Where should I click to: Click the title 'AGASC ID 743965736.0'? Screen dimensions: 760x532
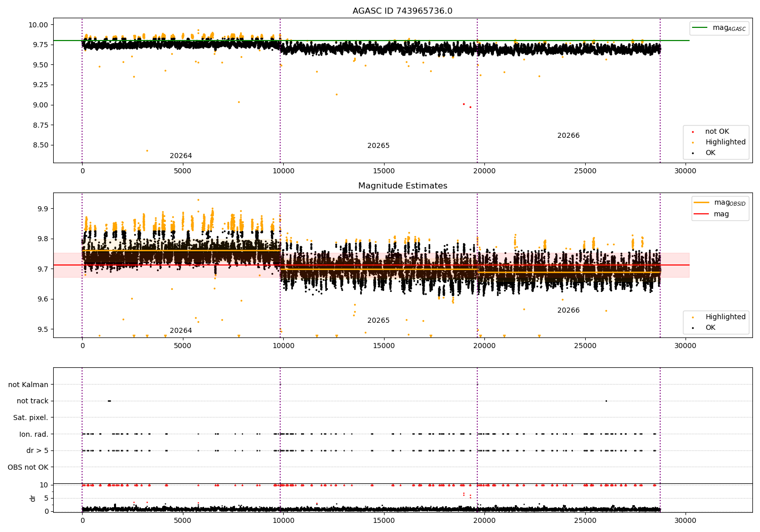[x=402, y=11]
